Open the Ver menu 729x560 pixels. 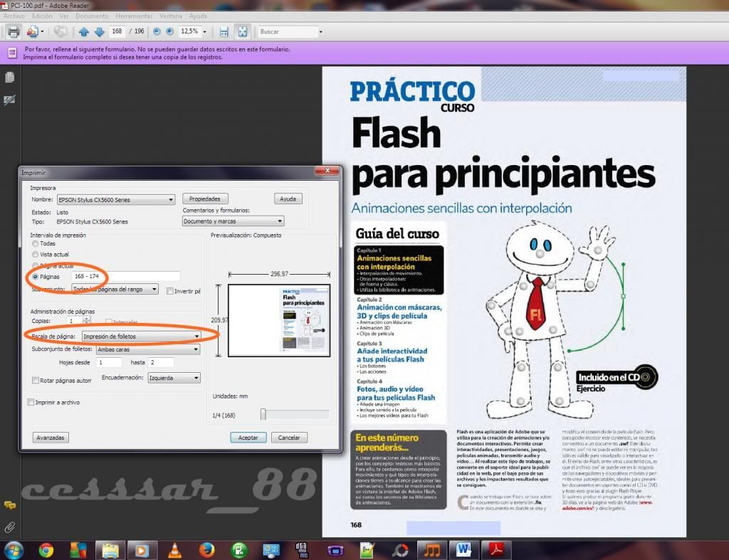coord(64,16)
